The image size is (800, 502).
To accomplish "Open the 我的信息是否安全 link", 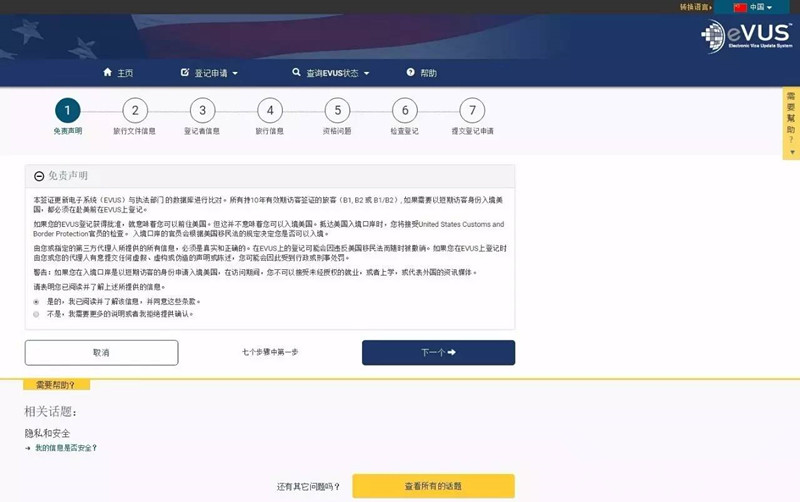I will click(x=66, y=448).
